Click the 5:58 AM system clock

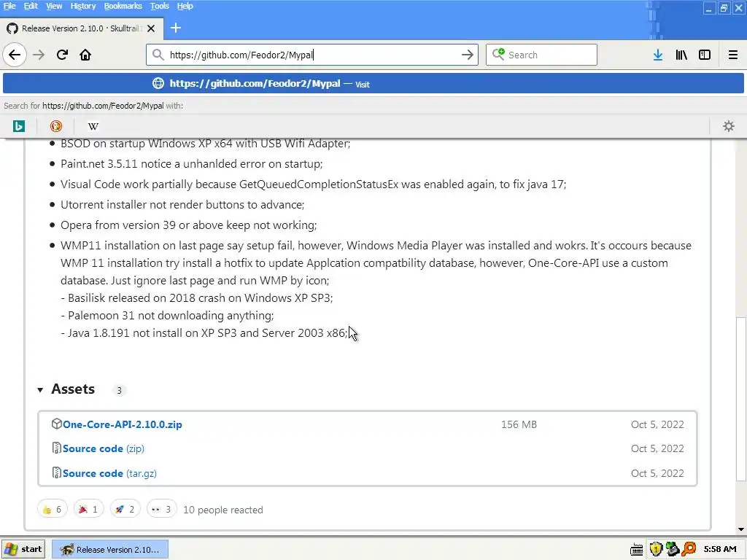[x=720, y=550]
